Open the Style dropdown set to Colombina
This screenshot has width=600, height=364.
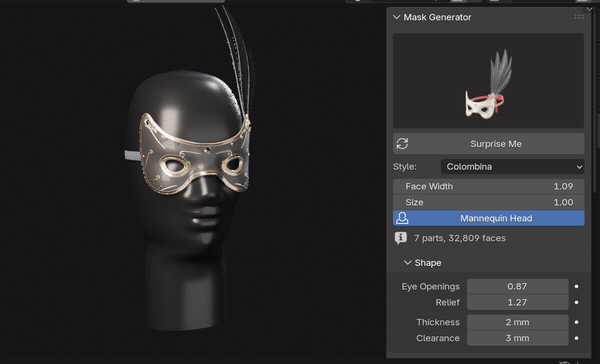tap(512, 167)
